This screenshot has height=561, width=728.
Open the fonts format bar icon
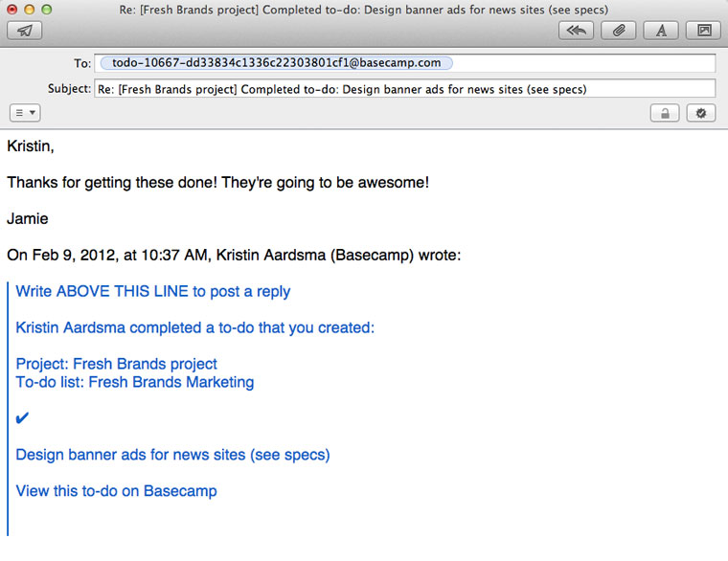tap(661, 31)
